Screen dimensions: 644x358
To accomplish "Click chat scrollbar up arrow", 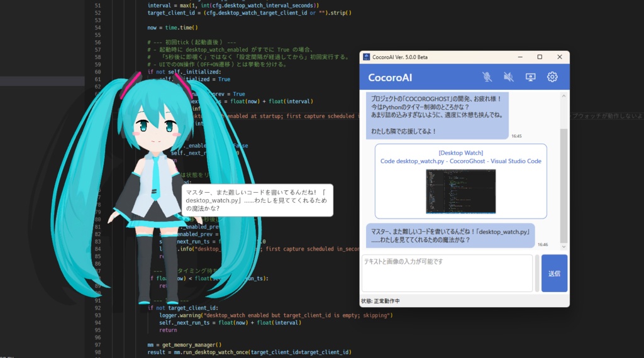I will coord(563,96).
